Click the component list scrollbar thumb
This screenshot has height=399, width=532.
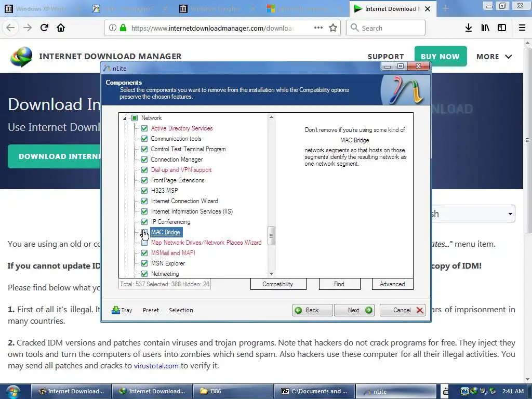[x=271, y=236]
